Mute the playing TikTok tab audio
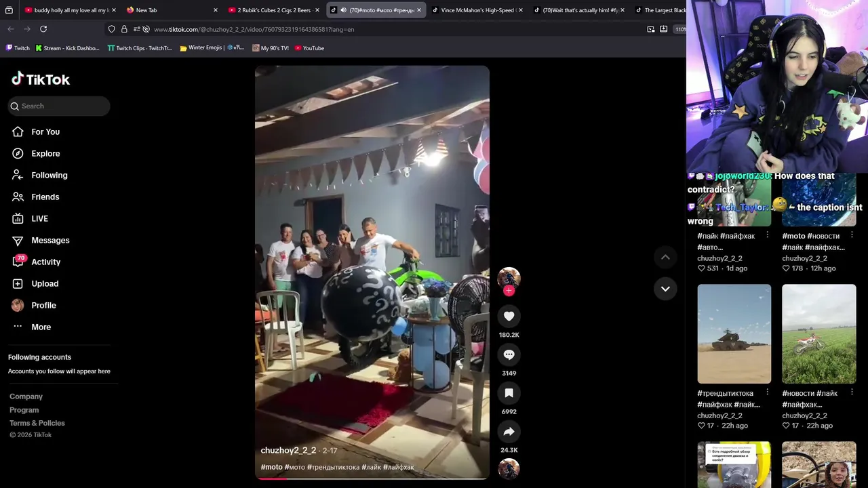 (x=343, y=10)
